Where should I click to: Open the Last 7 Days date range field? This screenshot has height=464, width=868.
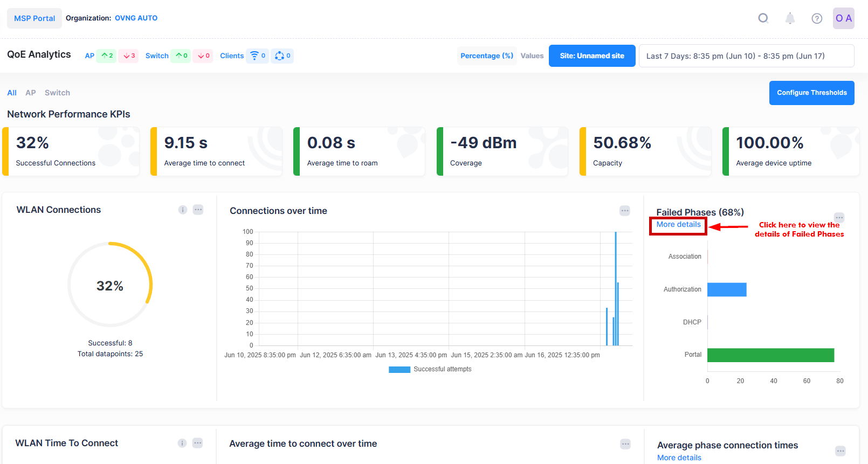(746, 56)
